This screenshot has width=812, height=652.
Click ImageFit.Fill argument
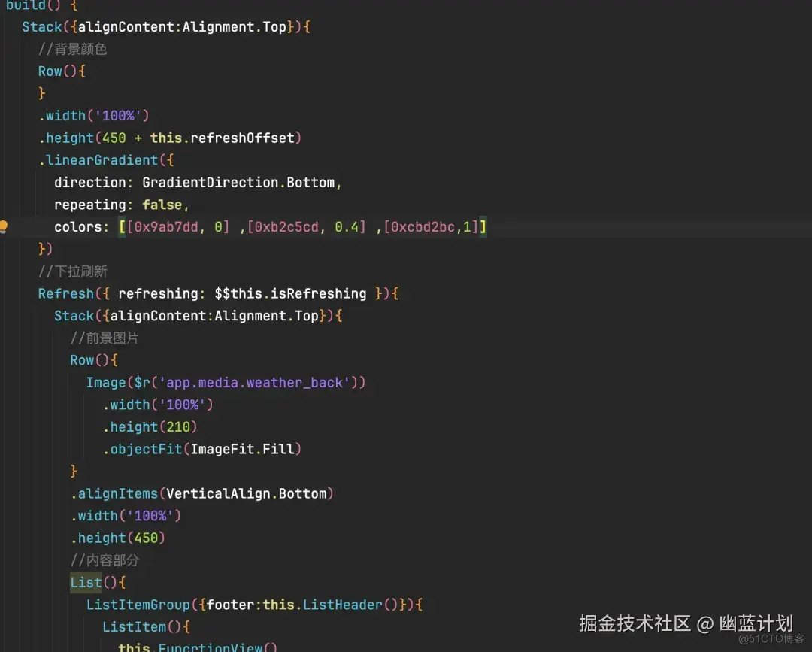pos(242,450)
